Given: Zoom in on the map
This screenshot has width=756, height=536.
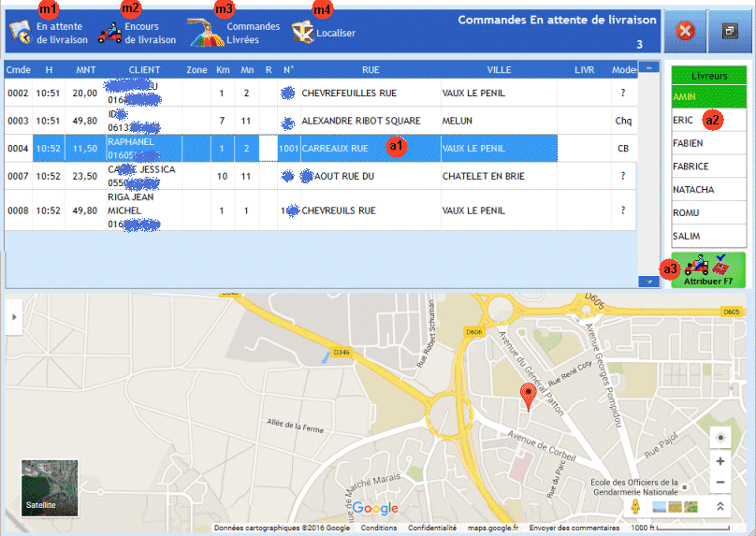Looking at the screenshot, I should point(720,461).
